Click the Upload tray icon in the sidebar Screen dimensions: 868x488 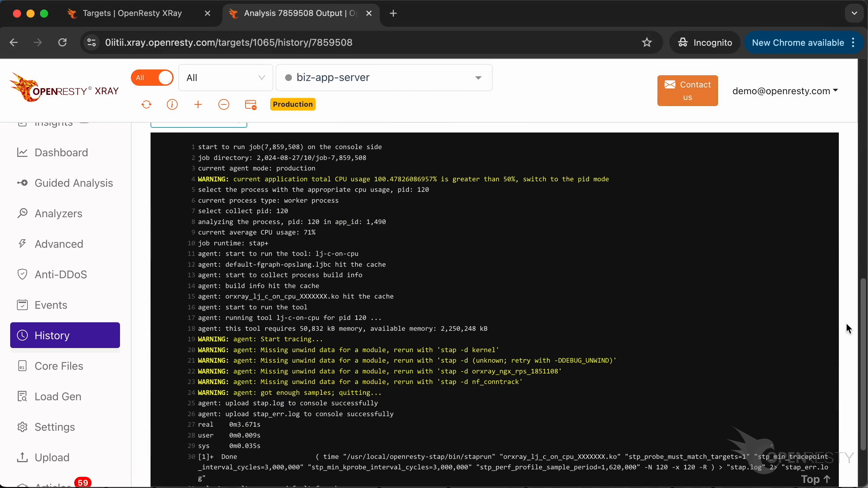[x=22, y=457]
